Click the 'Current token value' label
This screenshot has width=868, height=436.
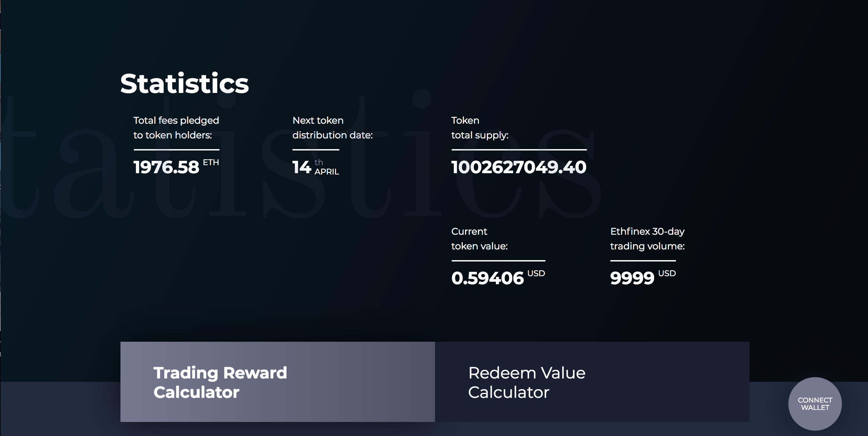pyautogui.click(x=479, y=239)
